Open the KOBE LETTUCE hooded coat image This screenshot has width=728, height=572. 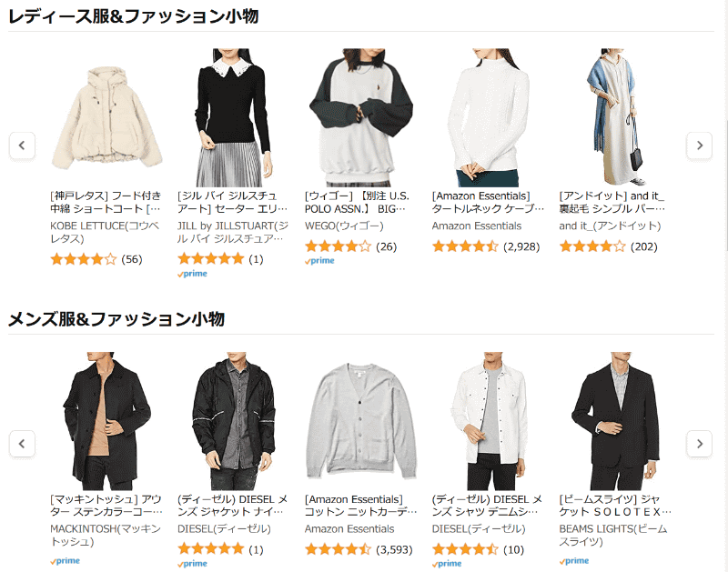tap(106, 118)
